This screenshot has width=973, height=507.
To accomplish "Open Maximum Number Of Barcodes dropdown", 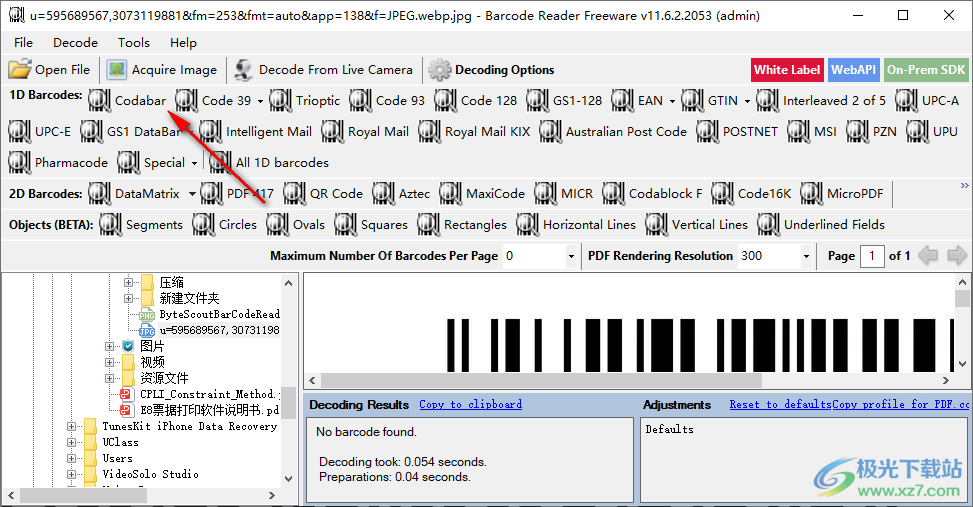I will coord(571,256).
